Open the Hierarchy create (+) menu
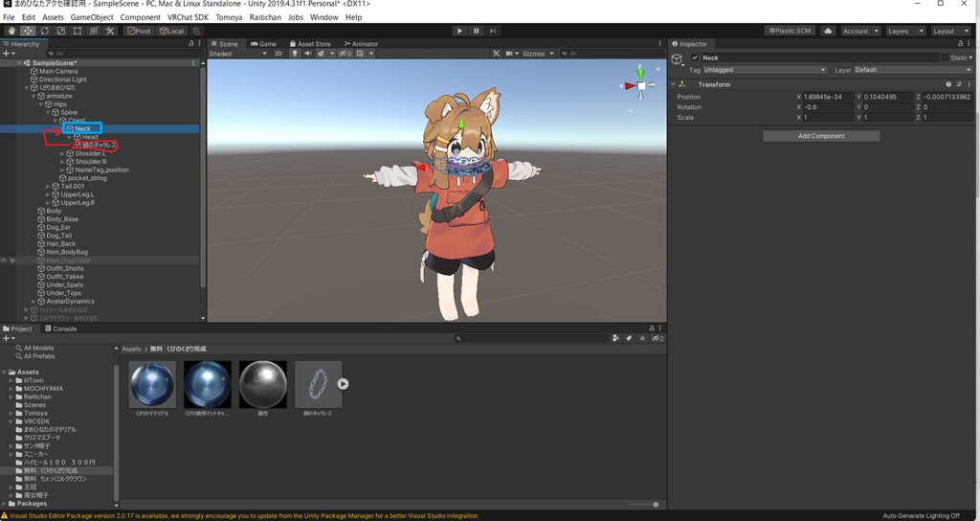 pyautogui.click(x=8, y=54)
